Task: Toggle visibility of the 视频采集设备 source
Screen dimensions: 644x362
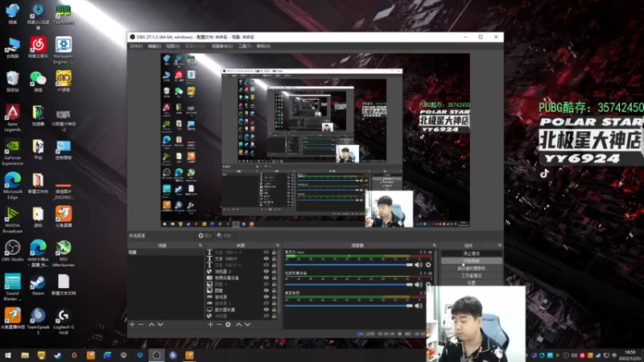Action: [x=266, y=278]
